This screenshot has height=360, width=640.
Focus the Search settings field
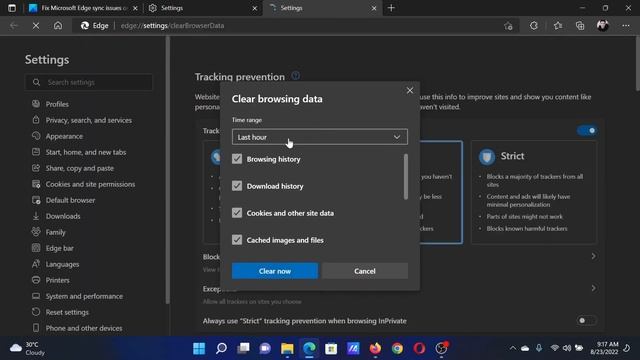click(89, 82)
